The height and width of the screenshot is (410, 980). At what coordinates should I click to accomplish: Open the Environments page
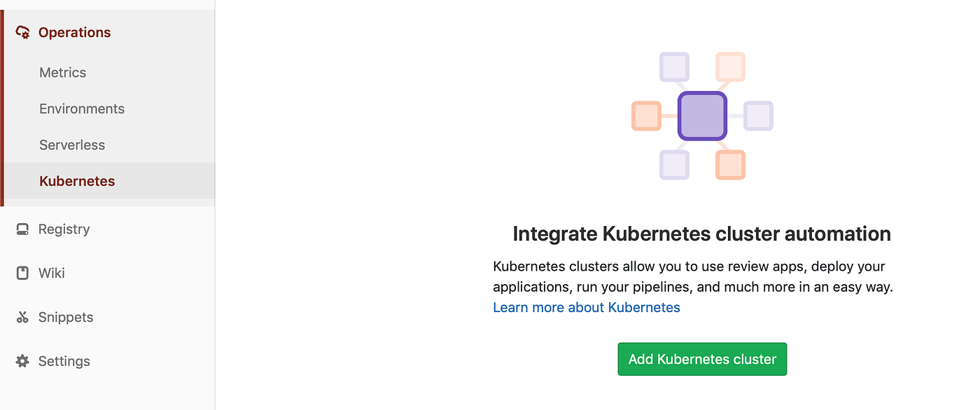pos(81,108)
